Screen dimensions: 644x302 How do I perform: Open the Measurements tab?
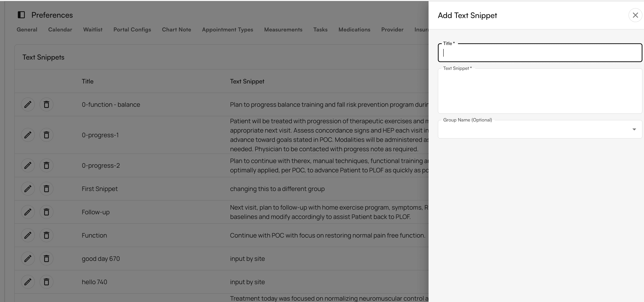[x=283, y=30]
